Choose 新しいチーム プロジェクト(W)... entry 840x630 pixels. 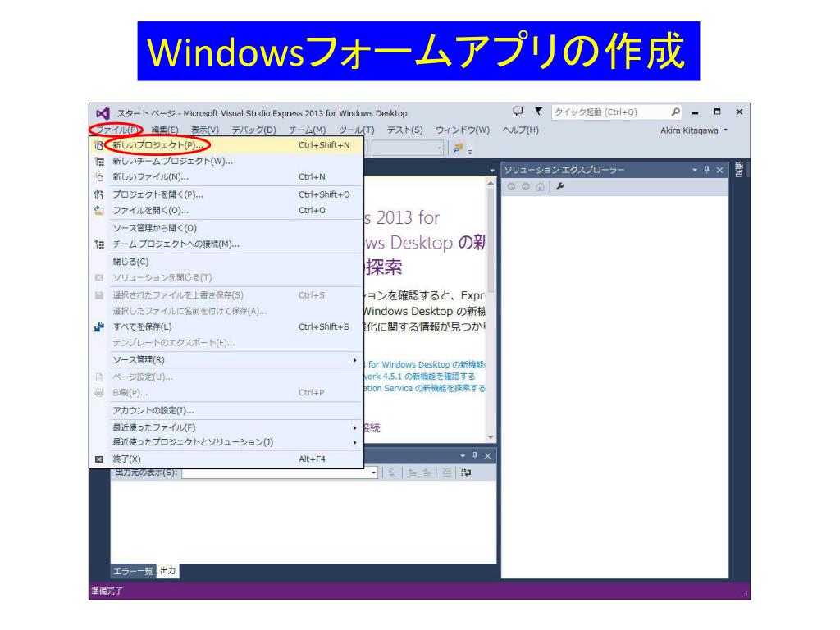(228, 162)
